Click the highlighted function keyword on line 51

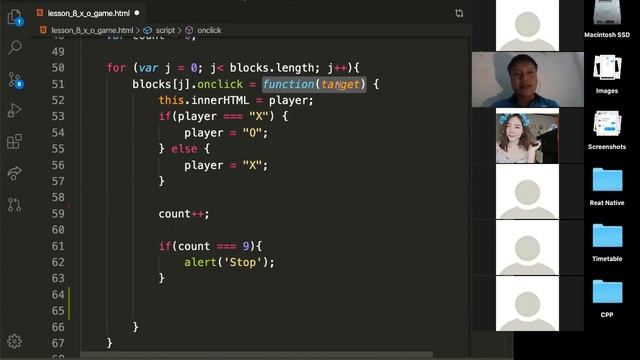coord(288,84)
